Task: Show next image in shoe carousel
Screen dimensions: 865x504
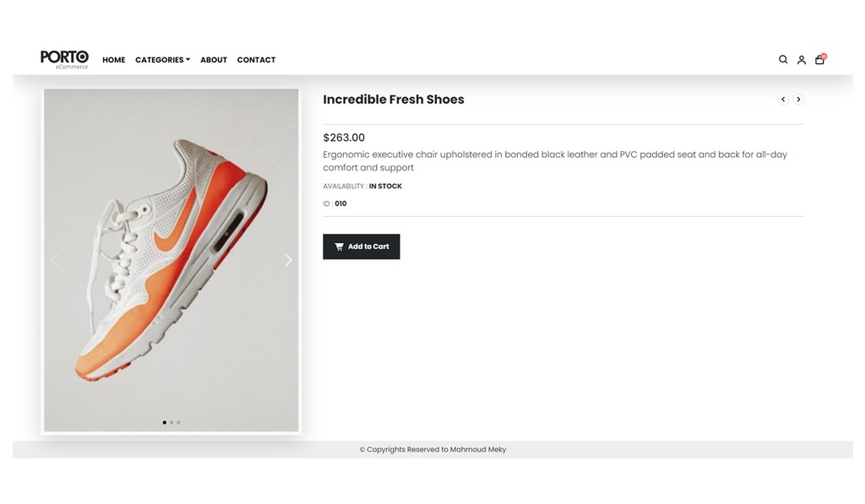Action: [288, 260]
